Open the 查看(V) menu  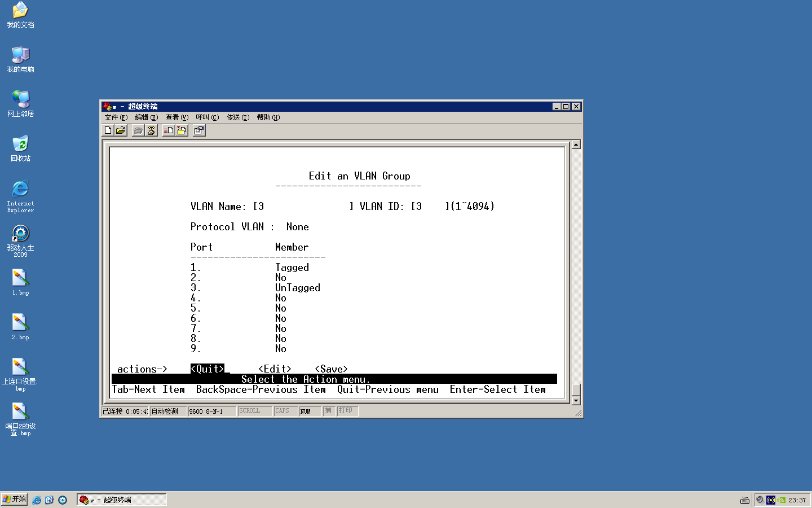coord(176,117)
